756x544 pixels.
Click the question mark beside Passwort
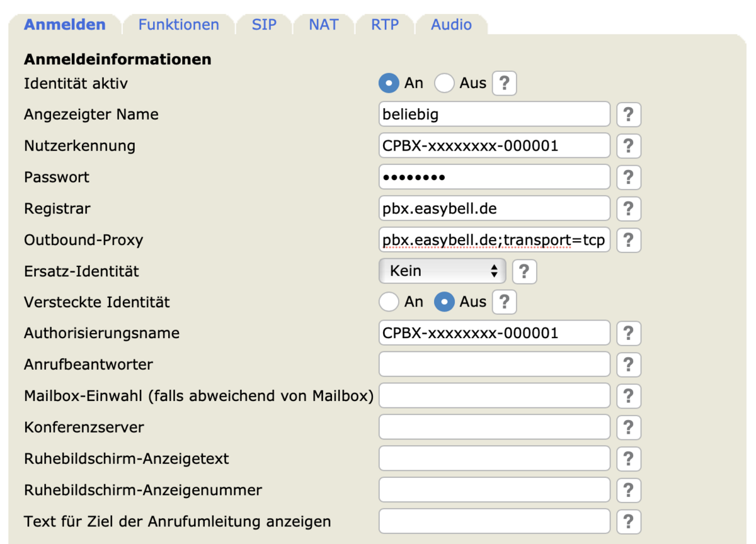pos(628,178)
